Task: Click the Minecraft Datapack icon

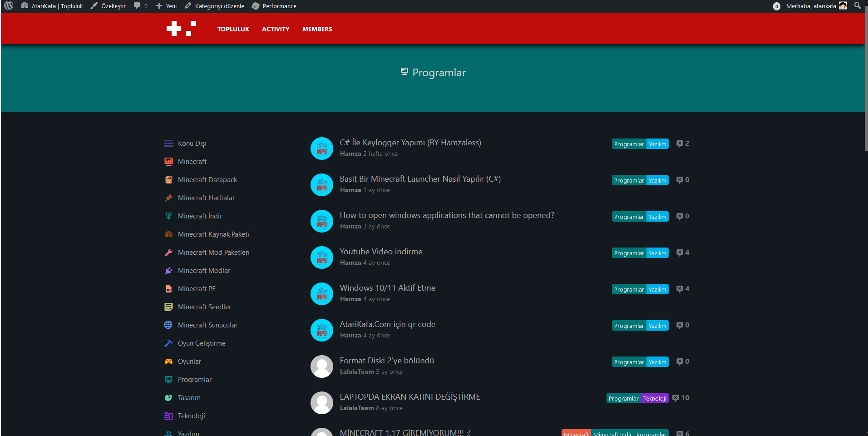Action: (x=168, y=180)
